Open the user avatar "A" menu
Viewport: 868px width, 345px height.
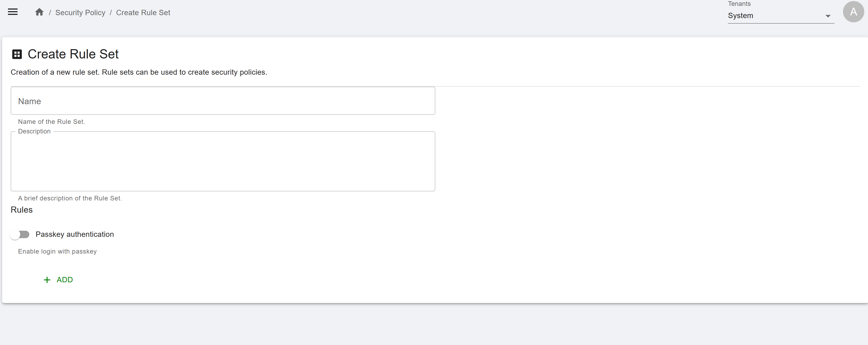[x=853, y=12]
